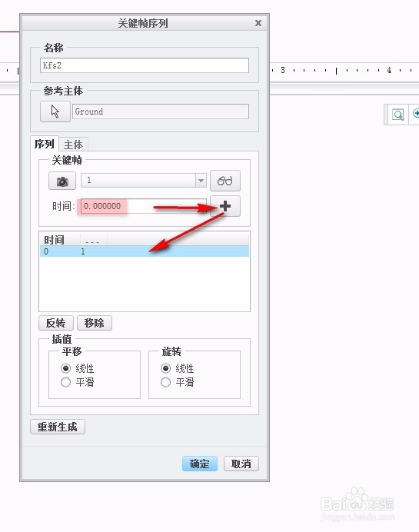
Task: Open the keyframe dropdown showing 1
Action: coord(201,180)
